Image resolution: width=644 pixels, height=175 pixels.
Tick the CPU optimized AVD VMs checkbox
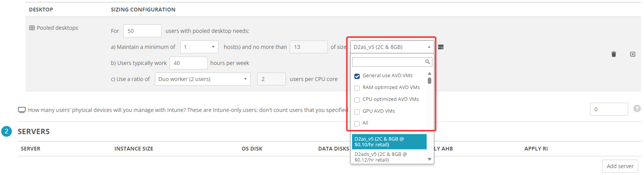click(x=357, y=100)
